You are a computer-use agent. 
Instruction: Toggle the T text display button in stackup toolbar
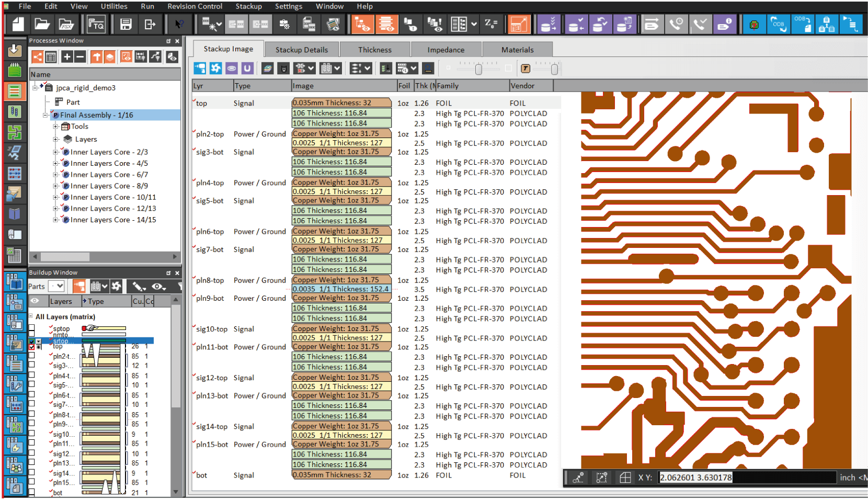(x=526, y=68)
